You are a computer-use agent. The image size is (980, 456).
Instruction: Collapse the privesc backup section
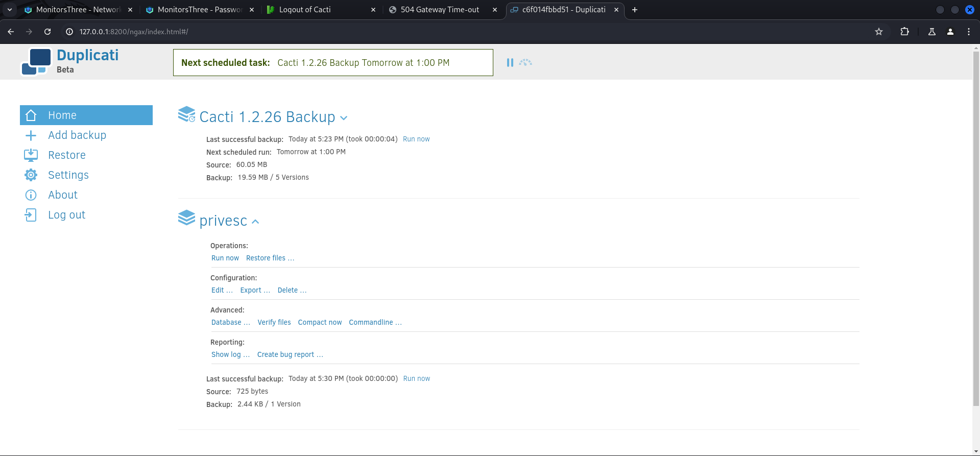(255, 222)
